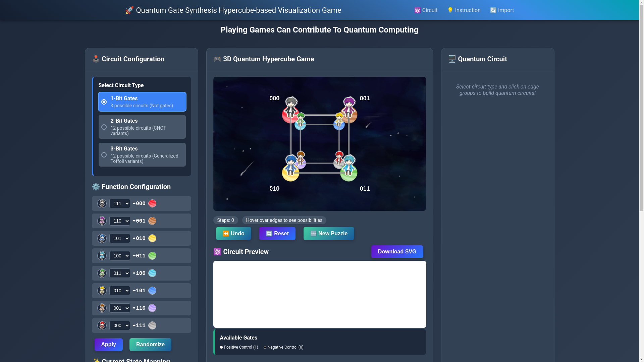Screen dimensions: 644x362
Task: Open the 000 dropdown mapping to 111
Action: 120,325
